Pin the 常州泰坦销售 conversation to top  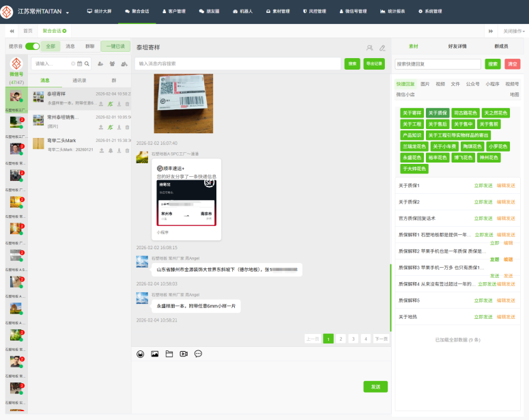tap(101, 127)
